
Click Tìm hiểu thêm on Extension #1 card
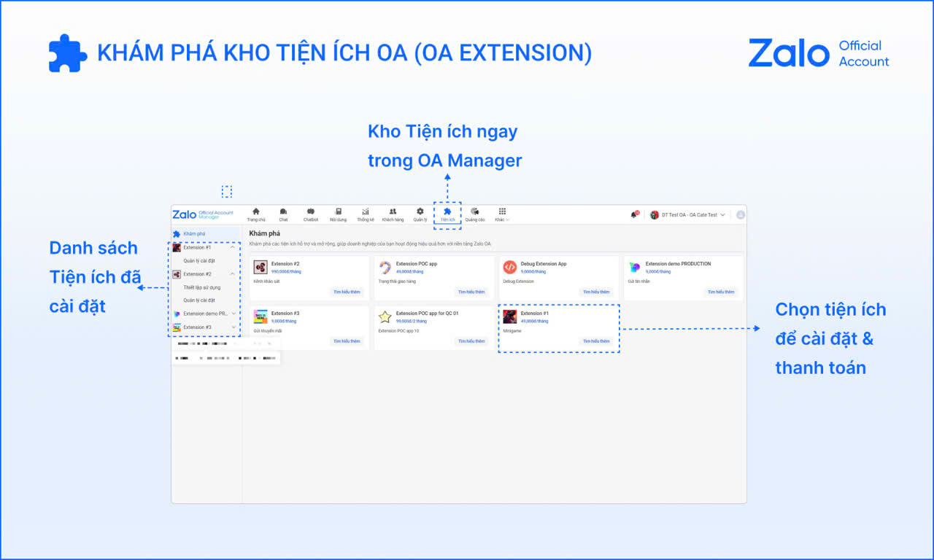click(x=596, y=341)
